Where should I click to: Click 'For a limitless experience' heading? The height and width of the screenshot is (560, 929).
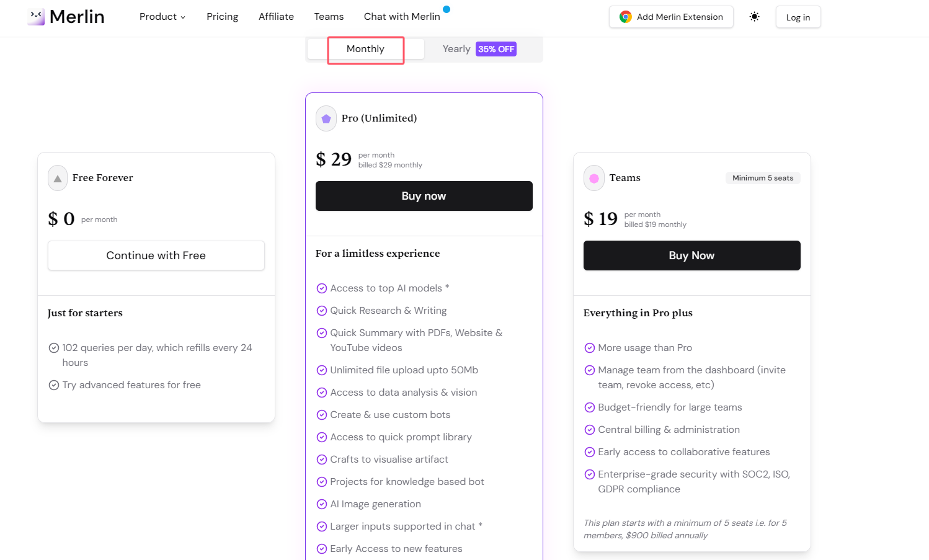pos(378,254)
